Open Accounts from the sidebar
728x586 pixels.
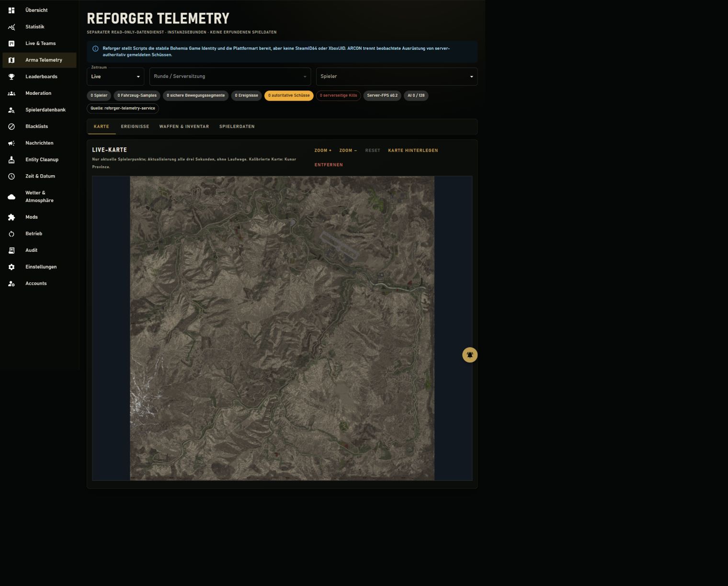[x=39, y=283]
